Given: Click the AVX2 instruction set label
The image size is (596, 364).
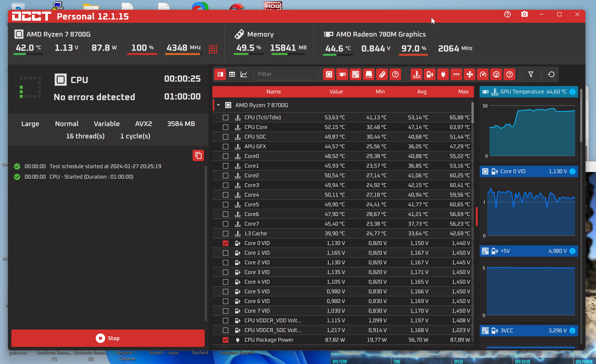Looking at the screenshot, I should [144, 124].
